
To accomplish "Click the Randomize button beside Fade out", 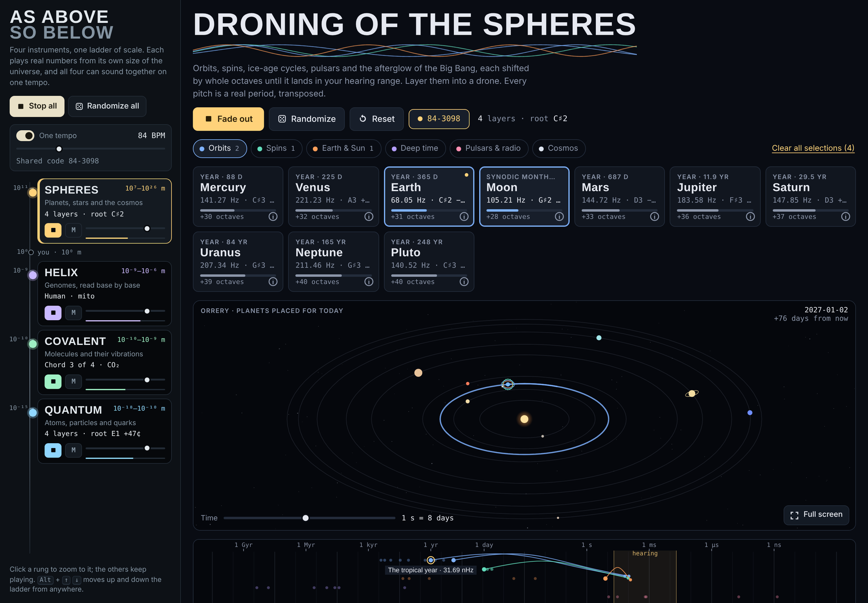I will pos(307,119).
